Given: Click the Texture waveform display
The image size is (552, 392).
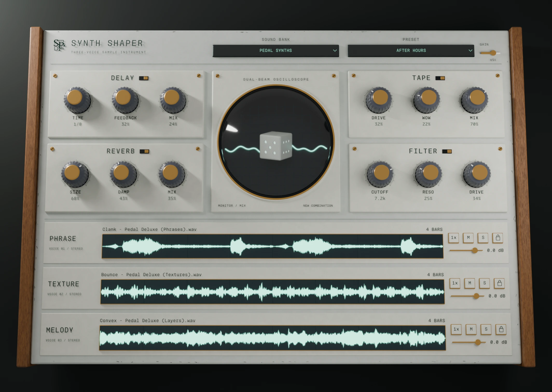Looking at the screenshot, I should tap(273, 292).
